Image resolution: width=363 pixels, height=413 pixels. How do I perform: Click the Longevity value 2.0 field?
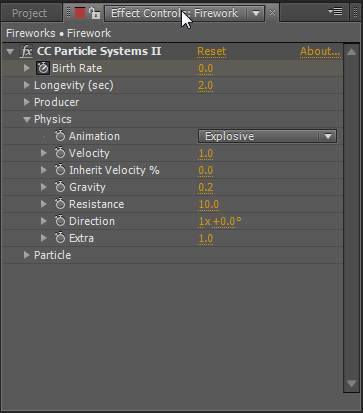pyautogui.click(x=205, y=85)
